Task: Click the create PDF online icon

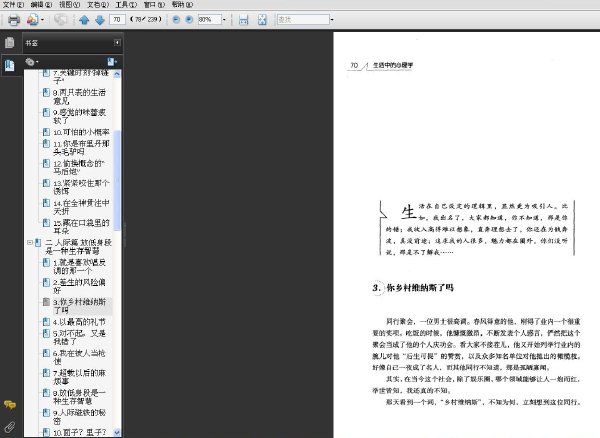Action: [x=32, y=20]
